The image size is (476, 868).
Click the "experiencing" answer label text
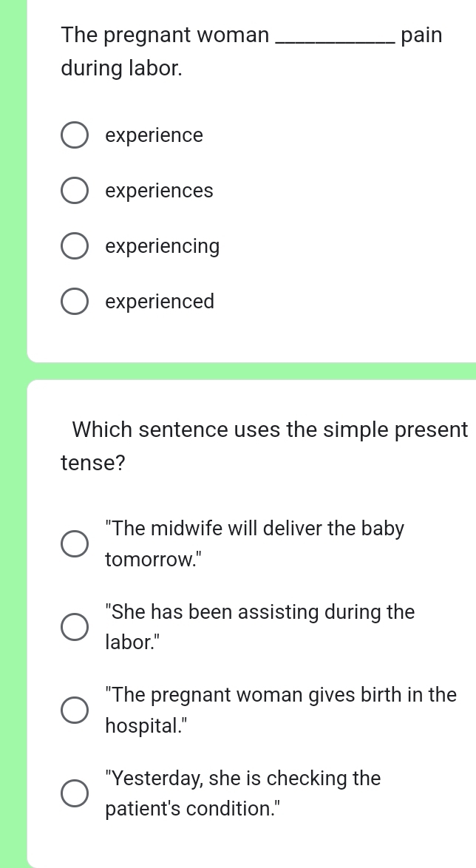point(163,247)
